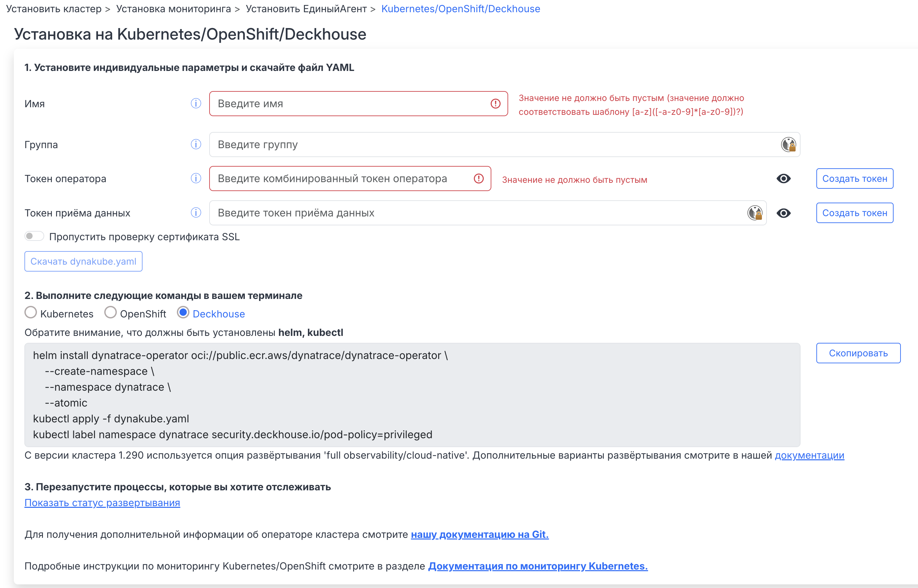Show the operator token with eye icon
918x588 pixels.
click(x=783, y=179)
